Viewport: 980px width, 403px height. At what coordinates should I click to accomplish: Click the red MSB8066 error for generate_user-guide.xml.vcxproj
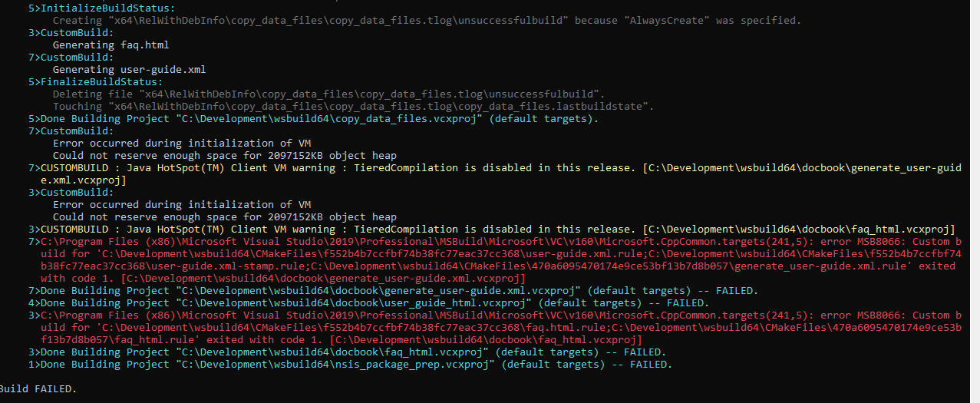click(x=494, y=260)
